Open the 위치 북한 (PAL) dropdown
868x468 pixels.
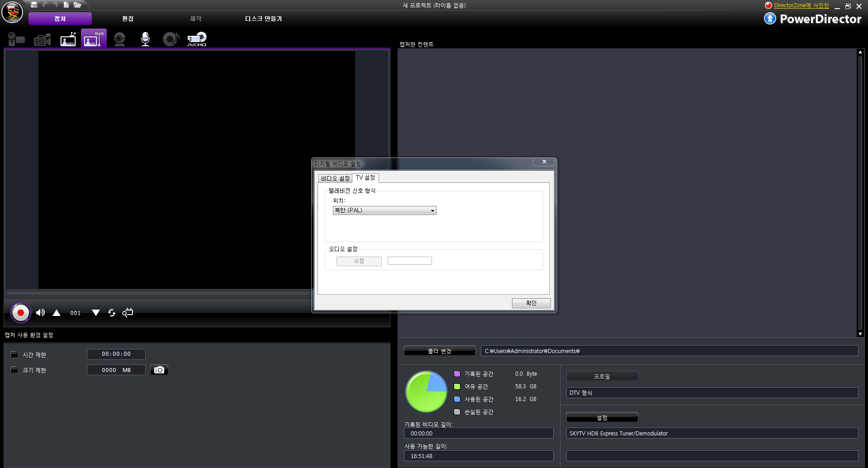point(384,210)
